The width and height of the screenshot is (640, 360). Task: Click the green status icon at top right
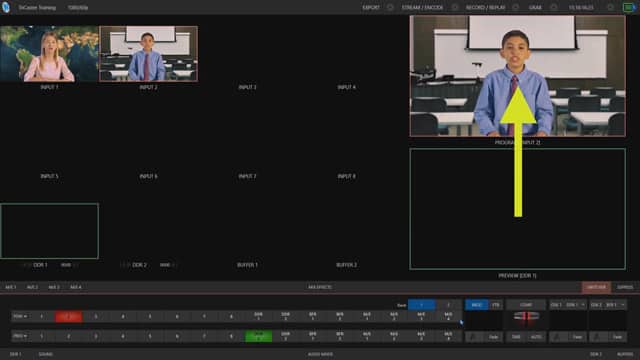[629, 7]
